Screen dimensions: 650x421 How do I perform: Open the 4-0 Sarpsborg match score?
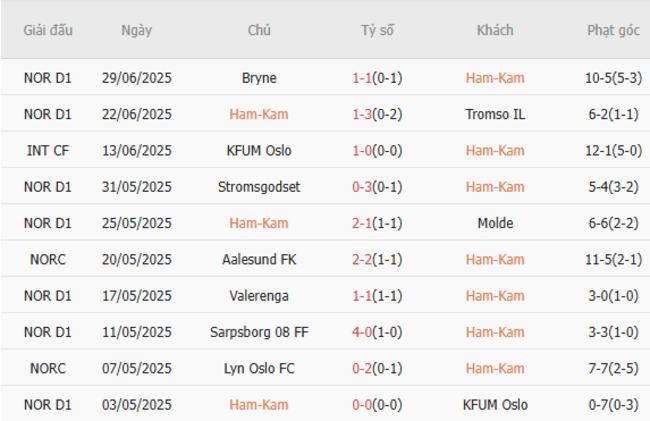pos(362,332)
